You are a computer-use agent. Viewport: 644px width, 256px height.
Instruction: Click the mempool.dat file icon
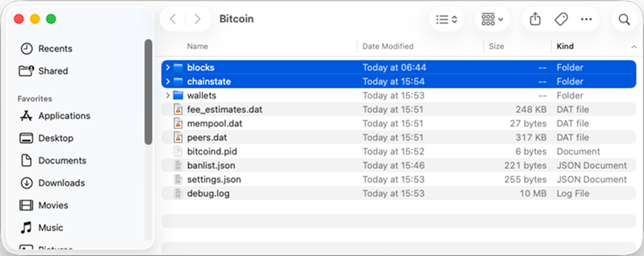click(178, 124)
